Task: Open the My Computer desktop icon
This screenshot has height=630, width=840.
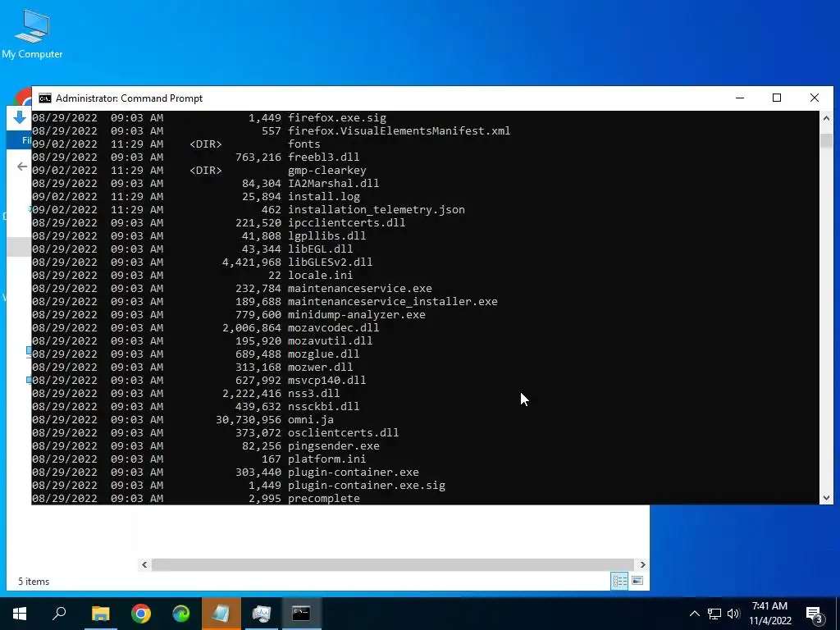Action: 32,34
